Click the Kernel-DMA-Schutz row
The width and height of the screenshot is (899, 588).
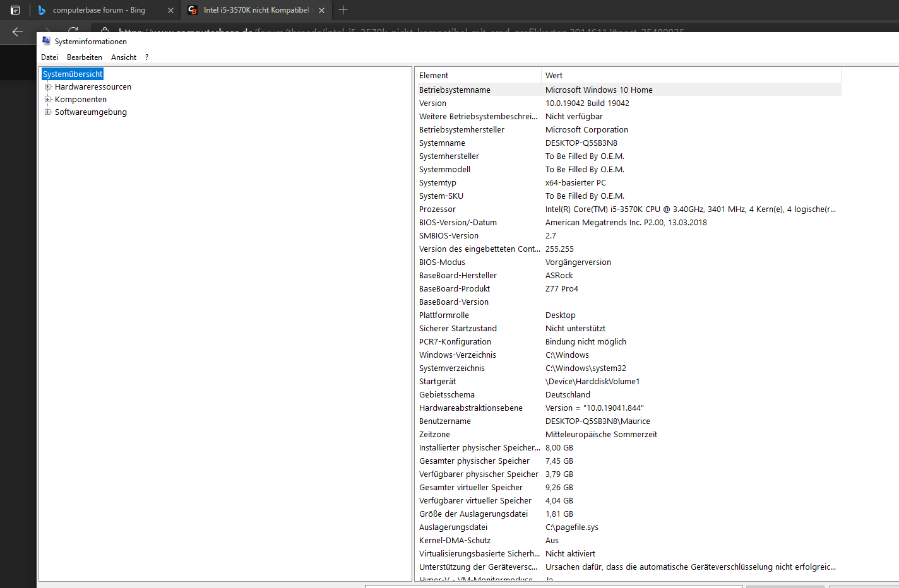tap(628, 541)
